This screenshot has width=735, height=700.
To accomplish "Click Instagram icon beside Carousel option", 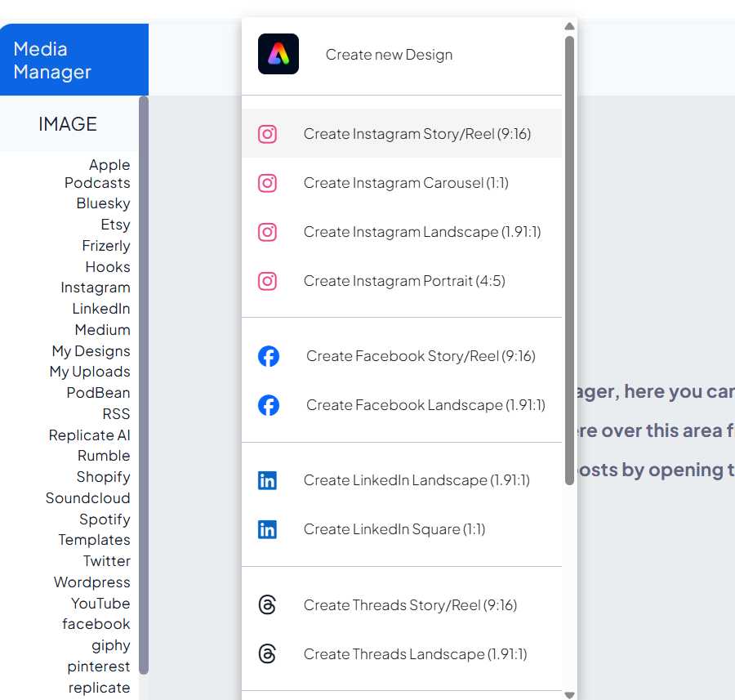I will 267,183.
